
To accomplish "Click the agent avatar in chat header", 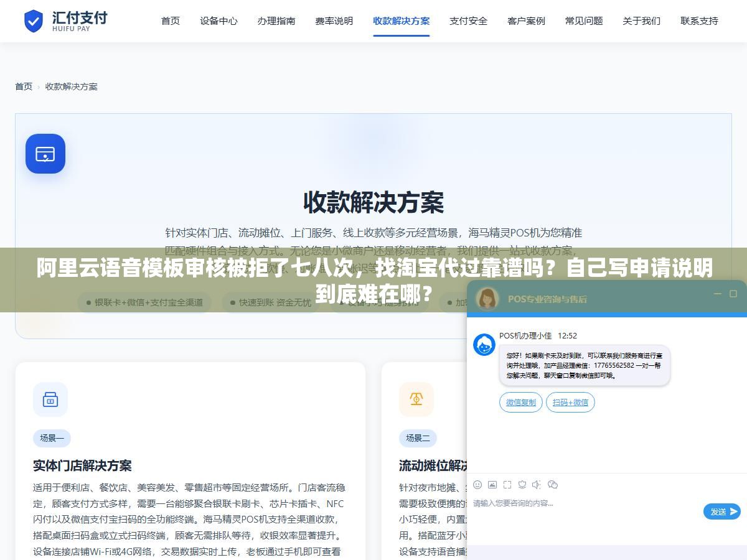I will coord(487,299).
